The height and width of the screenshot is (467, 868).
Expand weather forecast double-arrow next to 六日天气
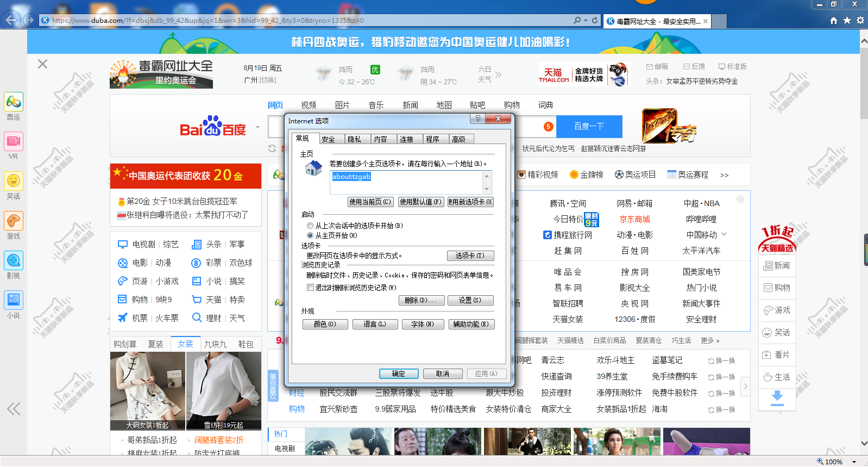tap(498, 74)
